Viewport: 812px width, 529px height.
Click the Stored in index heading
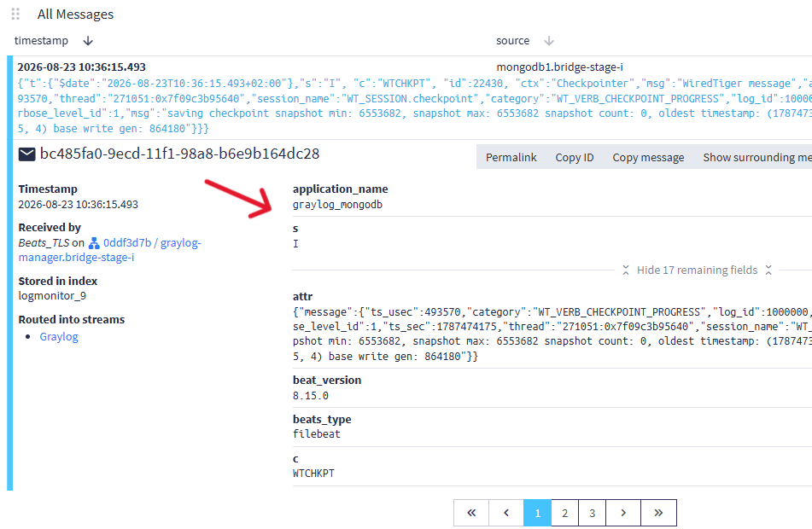pyautogui.click(x=58, y=281)
